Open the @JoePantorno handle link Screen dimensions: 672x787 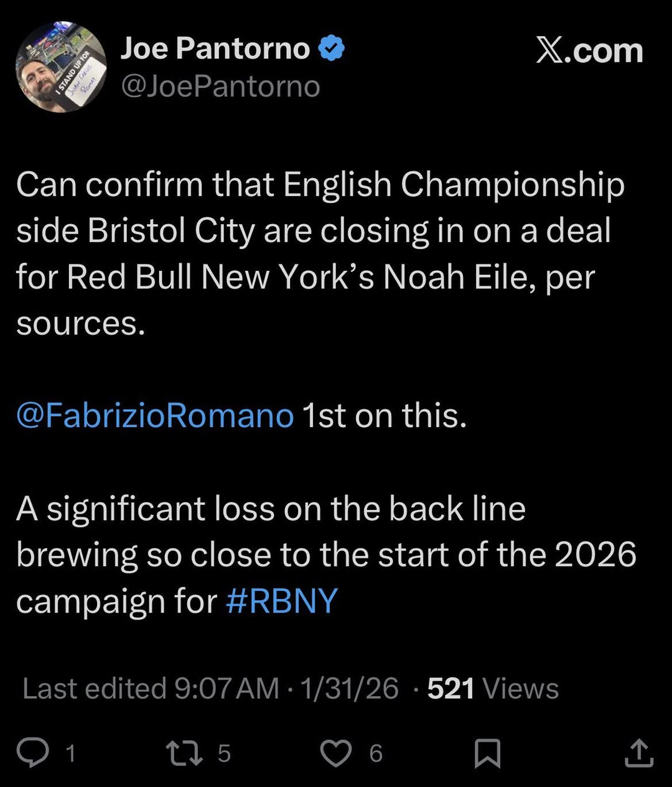pos(220,86)
